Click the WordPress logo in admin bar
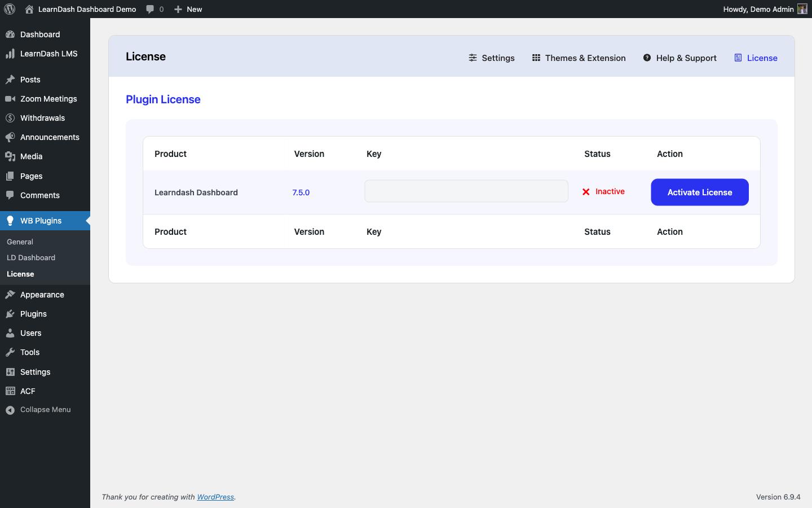Viewport: 812px width, 508px height. tap(9, 9)
